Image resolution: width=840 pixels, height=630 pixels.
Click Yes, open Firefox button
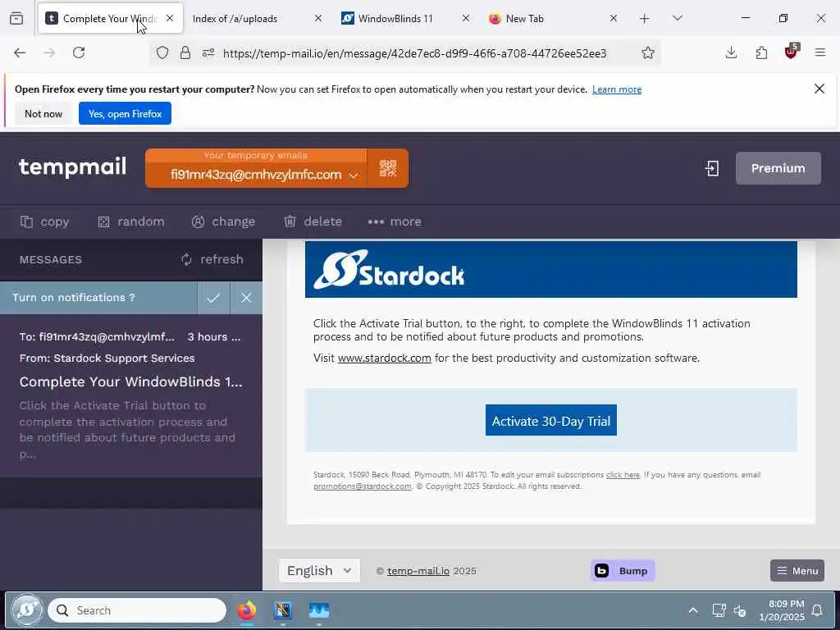[x=125, y=113]
